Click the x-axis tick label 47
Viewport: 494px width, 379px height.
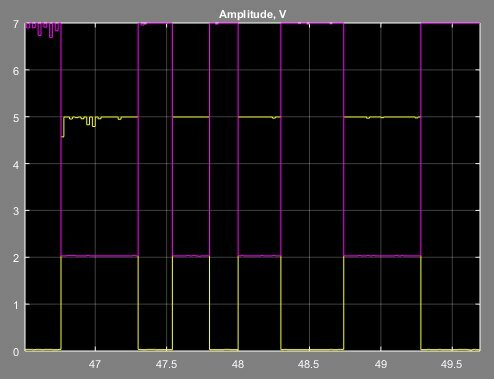[x=95, y=364]
